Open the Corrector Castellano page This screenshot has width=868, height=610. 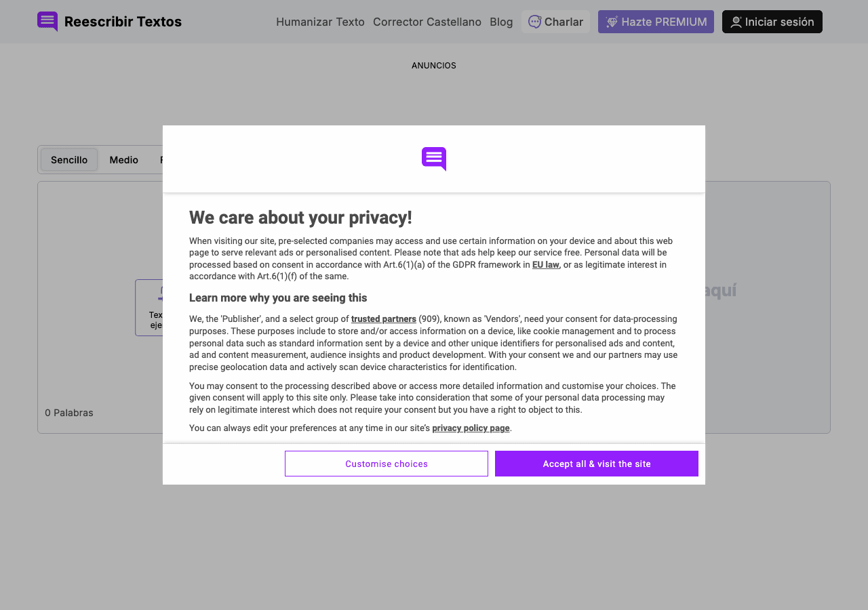click(427, 22)
